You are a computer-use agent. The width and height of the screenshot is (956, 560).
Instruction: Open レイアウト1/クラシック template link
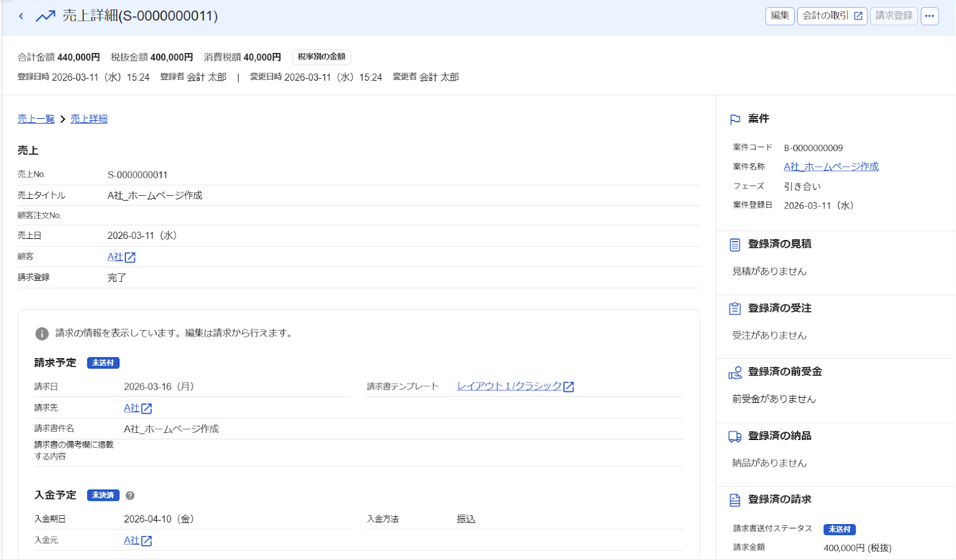(x=509, y=386)
